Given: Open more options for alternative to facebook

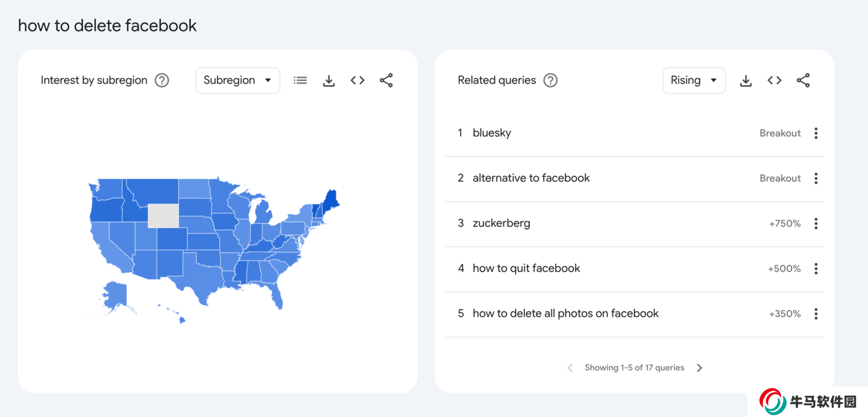Looking at the screenshot, I should [816, 179].
